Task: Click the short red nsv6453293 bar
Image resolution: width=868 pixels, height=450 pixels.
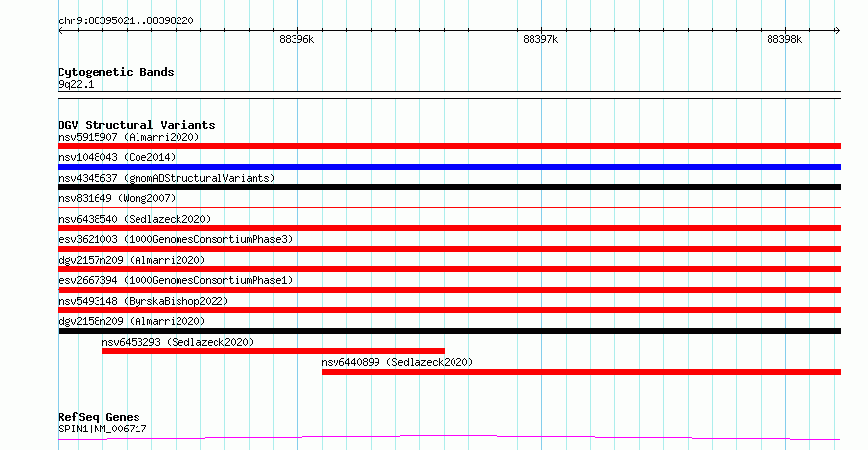Action: pyautogui.click(x=273, y=351)
